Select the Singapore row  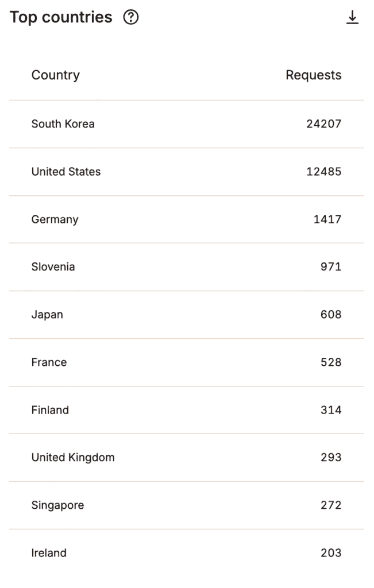click(x=187, y=505)
